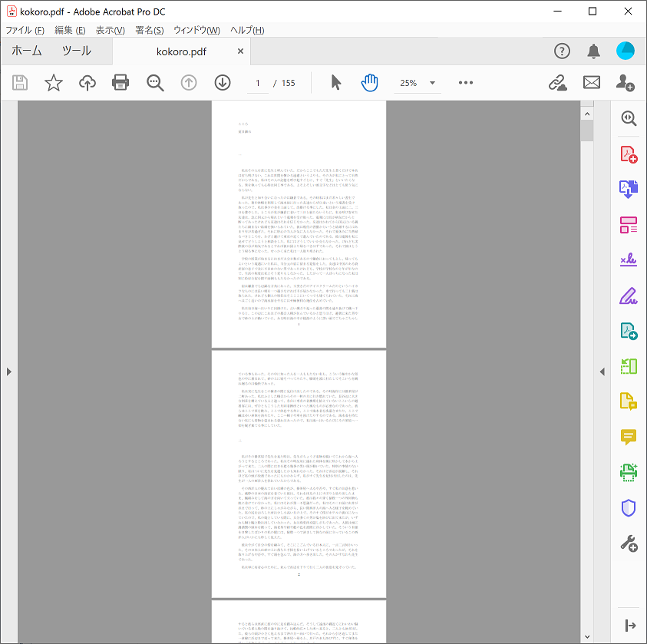647x644 pixels.
Task: Open Compare Files tool
Action: pyautogui.click(x=629, y=366)
